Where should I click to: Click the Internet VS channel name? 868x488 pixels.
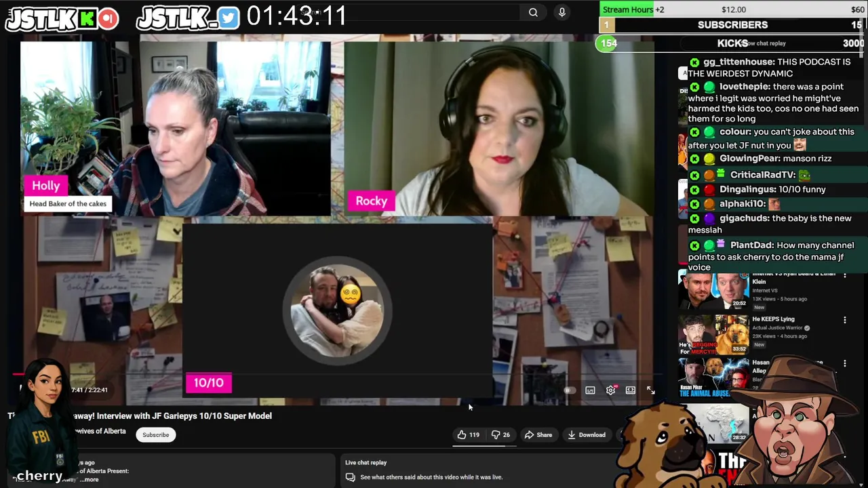(764, 290)
